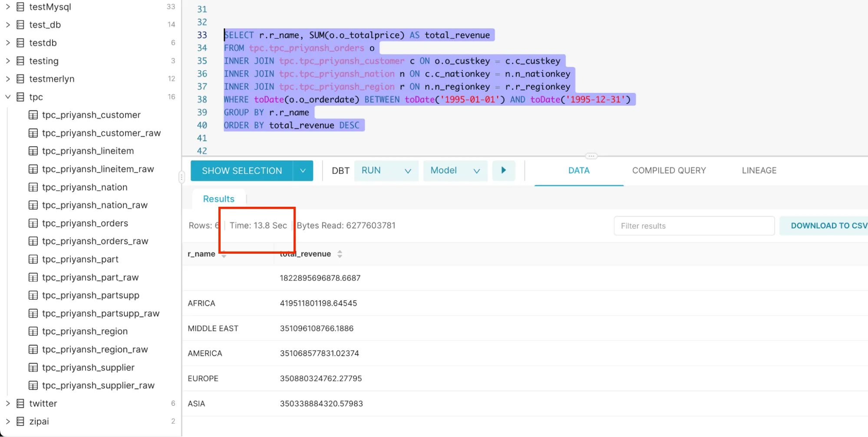
Task: Click table icon of tpc_priyansh_region
Action: 33,331
